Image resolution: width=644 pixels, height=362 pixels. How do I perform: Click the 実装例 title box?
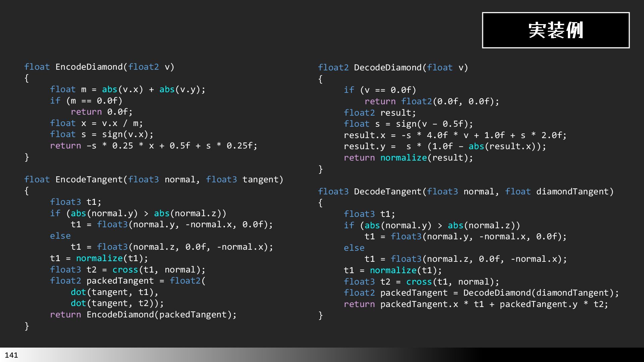coord(556,30)
